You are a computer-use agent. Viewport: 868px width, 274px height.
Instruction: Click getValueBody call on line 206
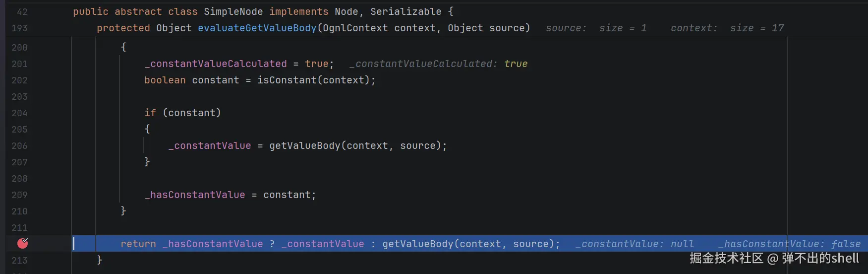tap(305, 145)
